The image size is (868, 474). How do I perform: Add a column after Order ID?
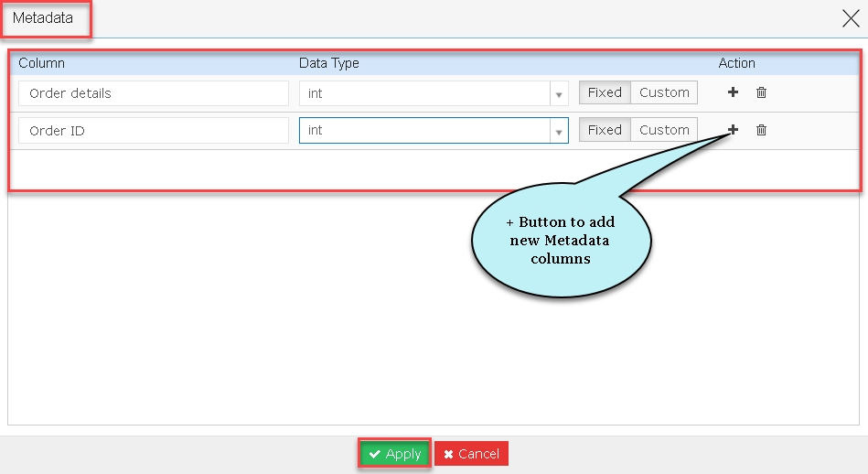[733, 130]
